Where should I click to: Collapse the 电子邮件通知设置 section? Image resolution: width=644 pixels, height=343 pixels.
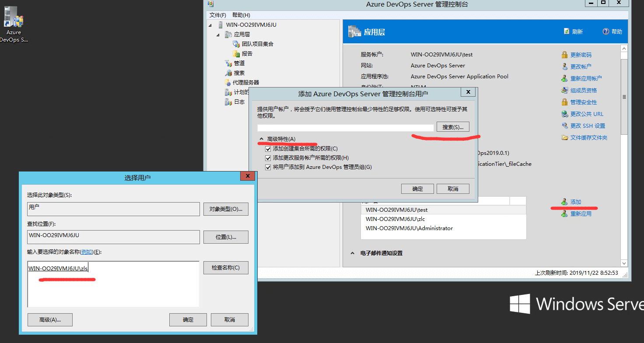pyautogui.click(x=353, y=253)
